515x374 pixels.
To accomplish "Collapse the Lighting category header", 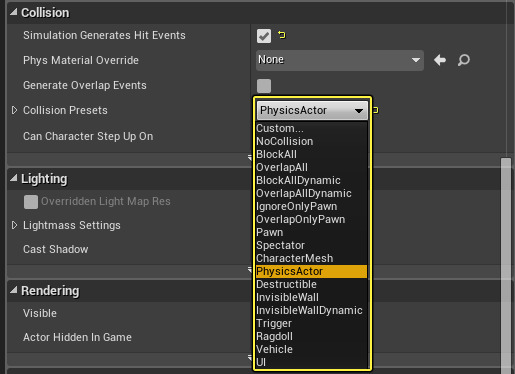I will (x=14, y=178).
